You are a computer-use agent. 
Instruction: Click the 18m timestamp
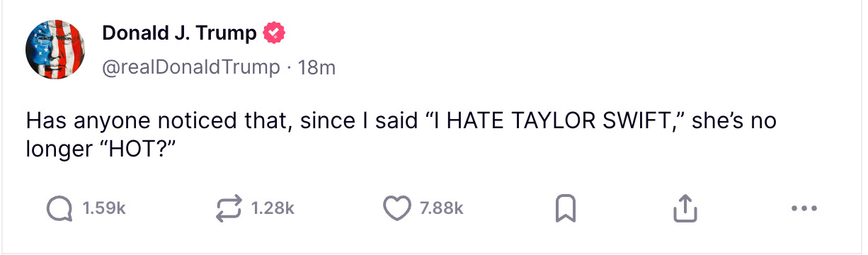click(316, 67)
